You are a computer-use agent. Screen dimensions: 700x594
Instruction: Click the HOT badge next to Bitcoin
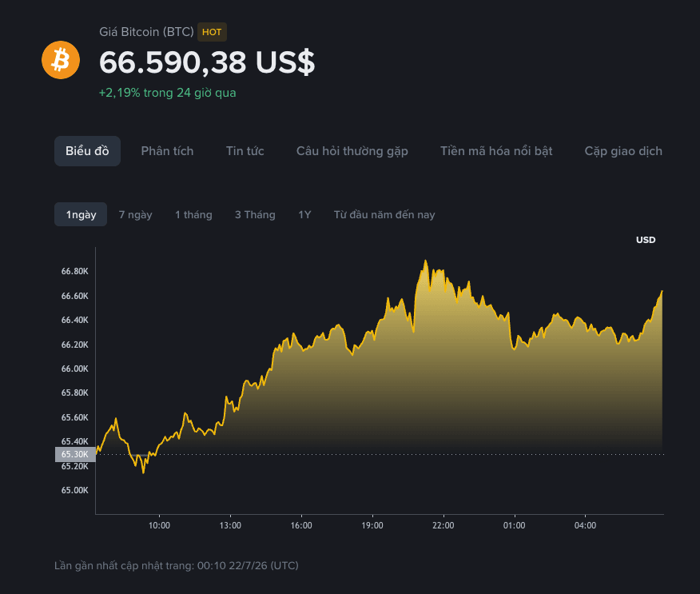pos(212,32)
